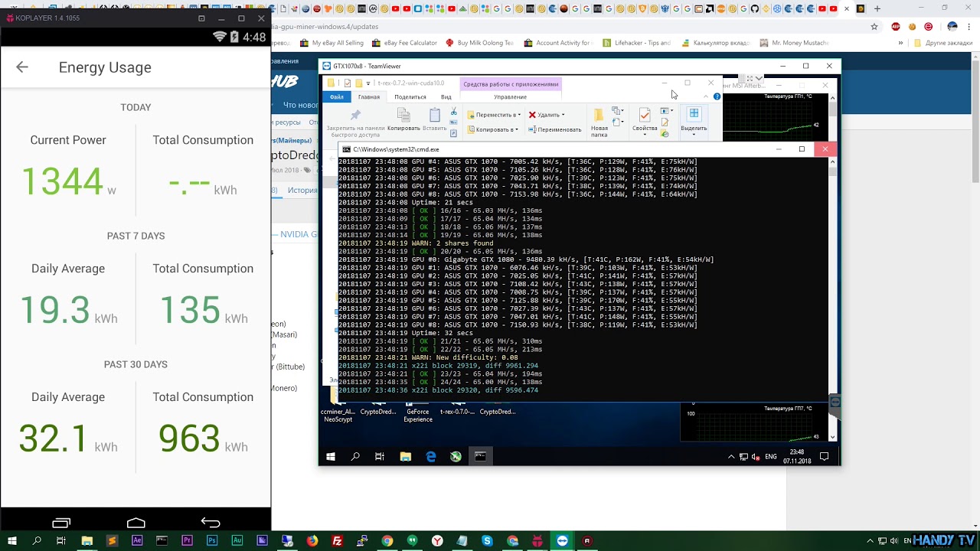Screen dimensions: 980x551
Task: Open Firefox from host taskbar
Action: point(312,541)
